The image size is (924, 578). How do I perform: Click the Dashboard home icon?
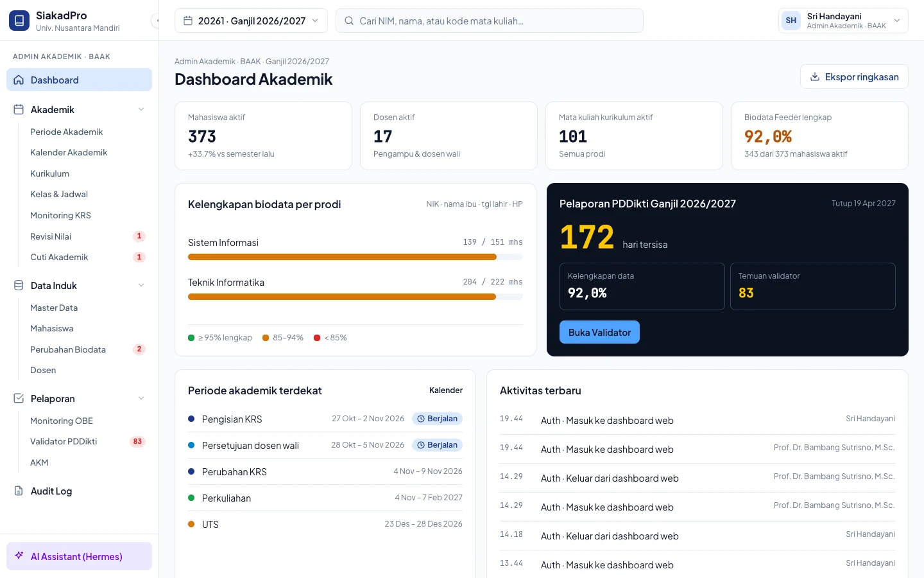pos(19,80)
